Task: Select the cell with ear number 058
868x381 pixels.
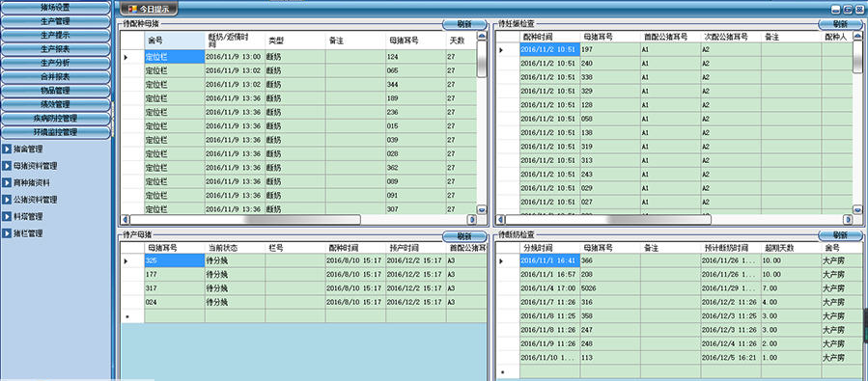Action: pos(610,119)
